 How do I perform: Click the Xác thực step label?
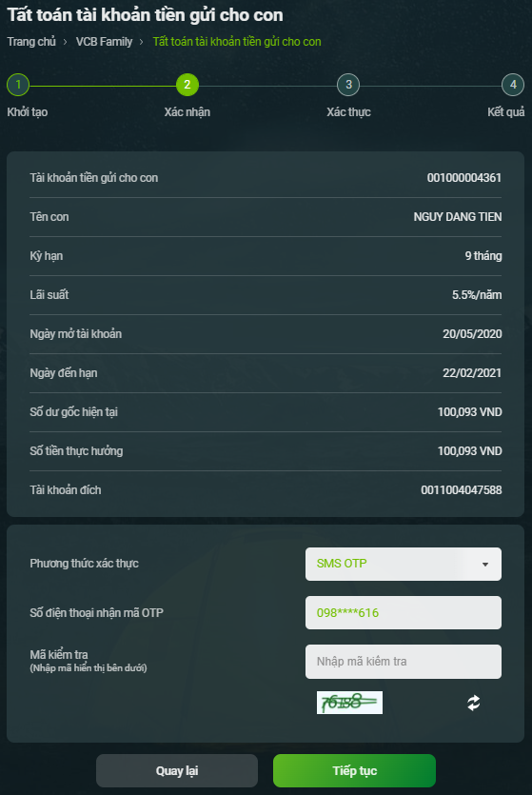348,112
